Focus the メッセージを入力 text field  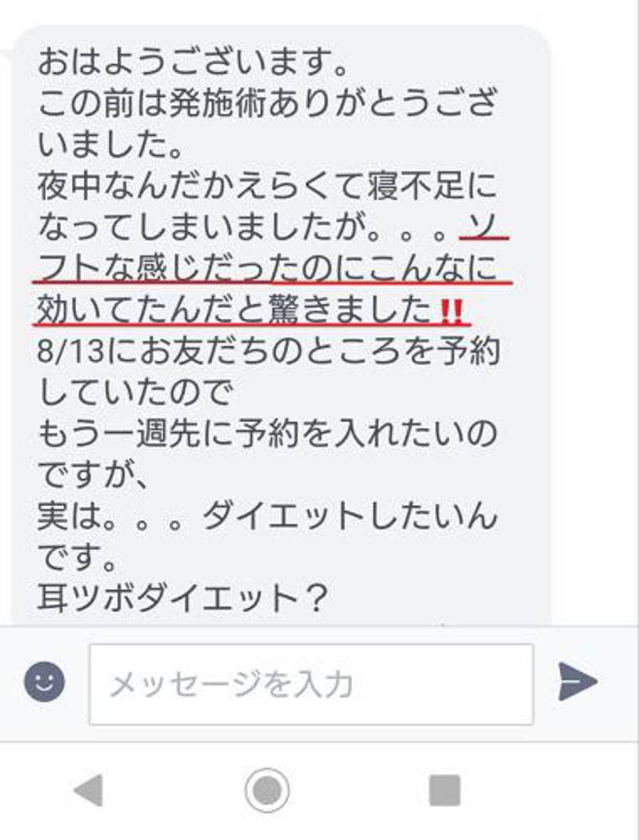(311, 685)
